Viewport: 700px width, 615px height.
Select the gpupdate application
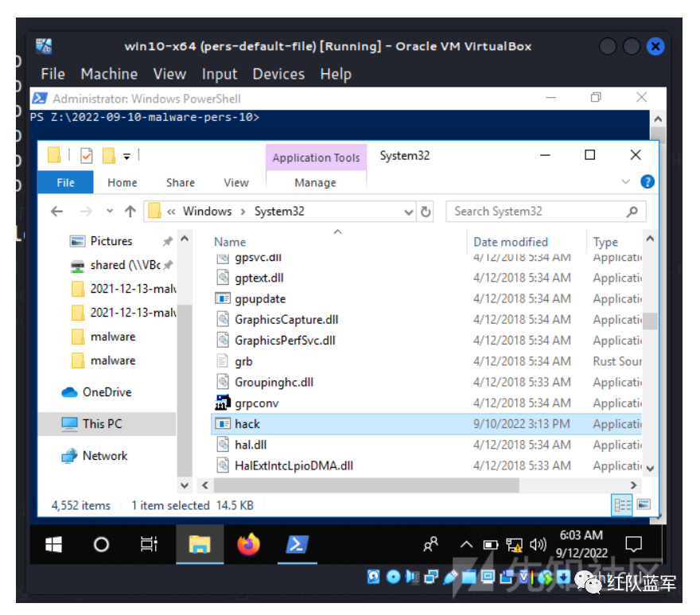pyautogui.click(x=260, y=299)
